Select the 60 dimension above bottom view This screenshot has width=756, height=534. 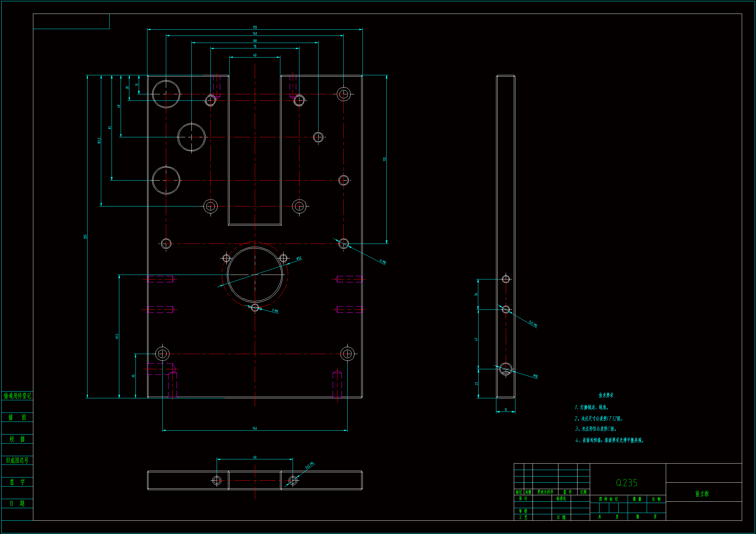pos(254,457)
